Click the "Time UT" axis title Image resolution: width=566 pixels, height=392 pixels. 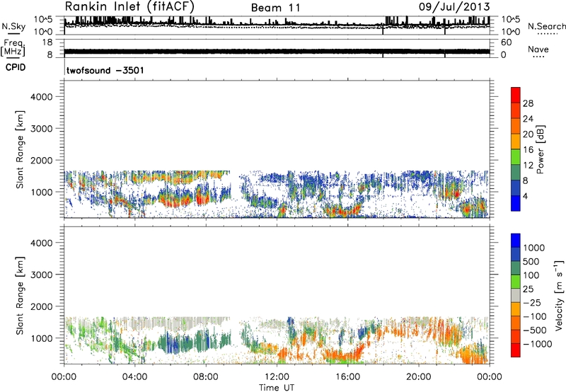[x=277, y=388]
